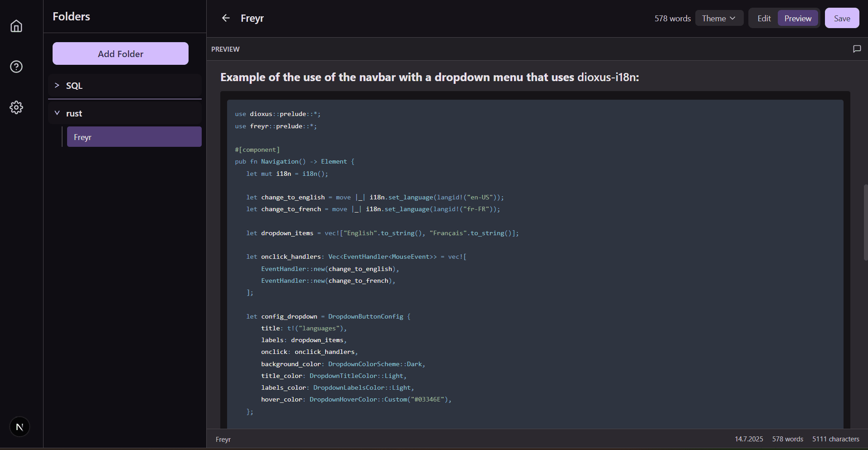Click the 'title_color' code line
The width and height of the screenshot is (868, 450).
click(334, 376)
